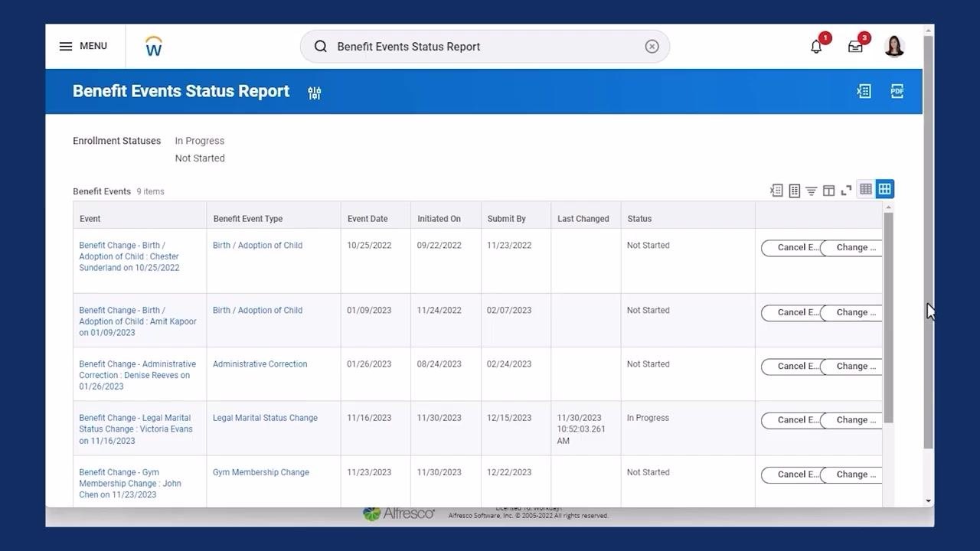Viewport: 980px width, 551px height.
Task: Switch to the wide grid view
Action: pos(885,189)
